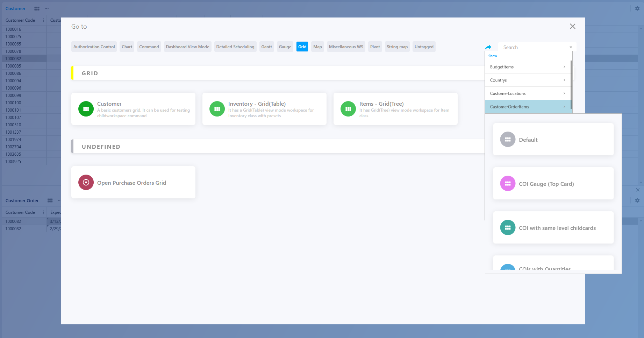Click the Show label above the list
This screenshot has width=644, height=338.
[x=493, y=56]
